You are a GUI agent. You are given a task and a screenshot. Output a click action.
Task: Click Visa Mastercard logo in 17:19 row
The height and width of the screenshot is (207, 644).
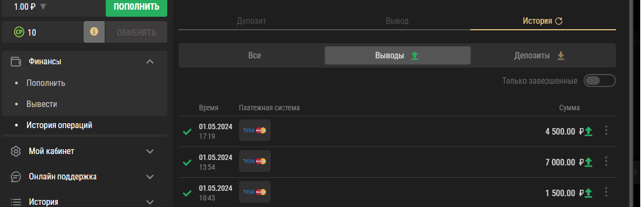[x=255, y=130]
